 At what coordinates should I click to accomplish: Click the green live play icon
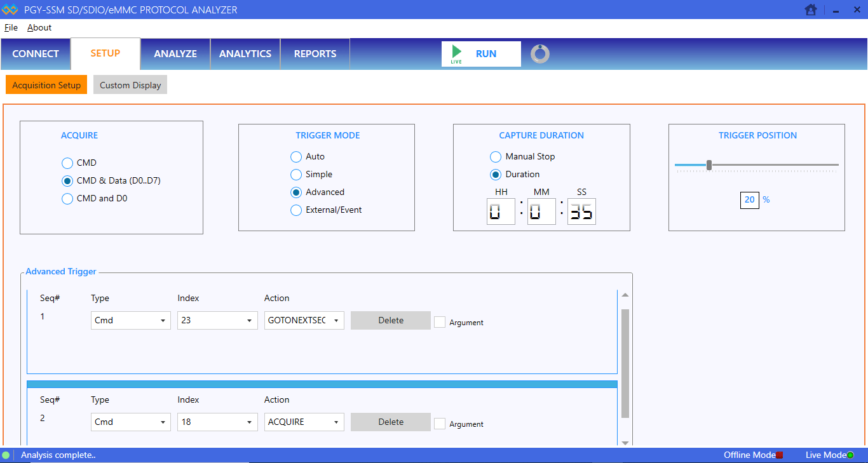(x=456, y=52)
